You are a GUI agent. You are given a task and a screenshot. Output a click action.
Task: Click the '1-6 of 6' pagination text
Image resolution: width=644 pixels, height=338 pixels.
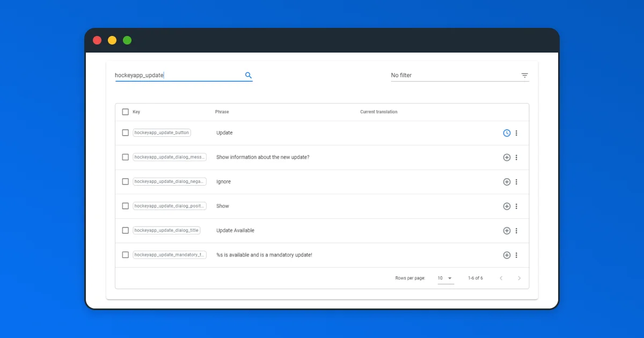pos(475,278)
